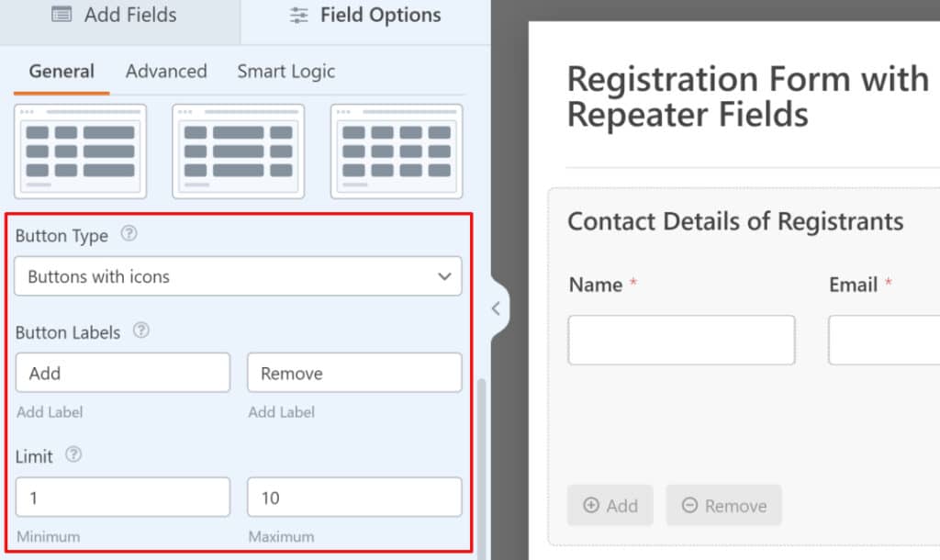Screen dimensions: 940x560
Task: Select the middle column layout preset thumbnail
Action: 239,151
